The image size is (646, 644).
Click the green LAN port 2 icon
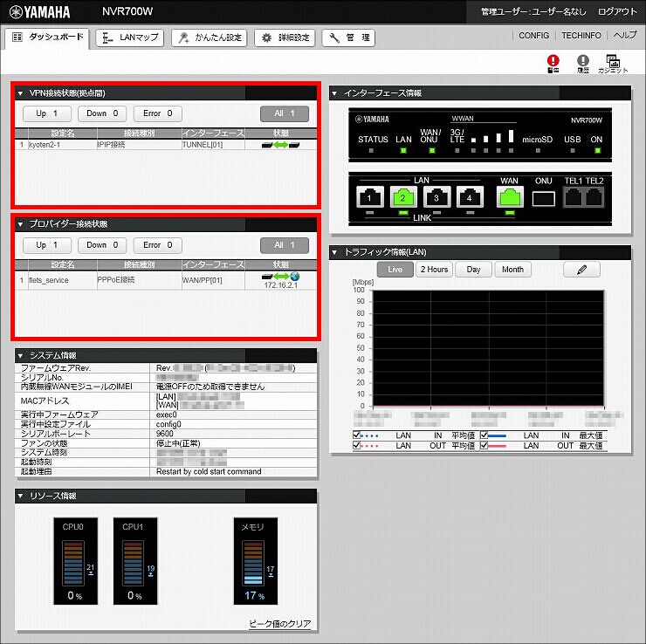403,197
